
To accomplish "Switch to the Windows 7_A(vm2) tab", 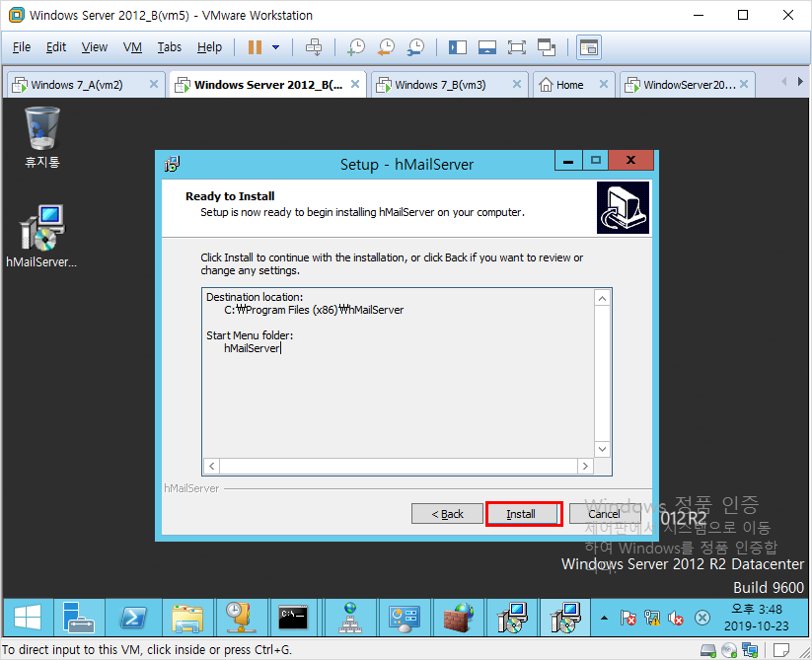I will (x=85, y=85).
